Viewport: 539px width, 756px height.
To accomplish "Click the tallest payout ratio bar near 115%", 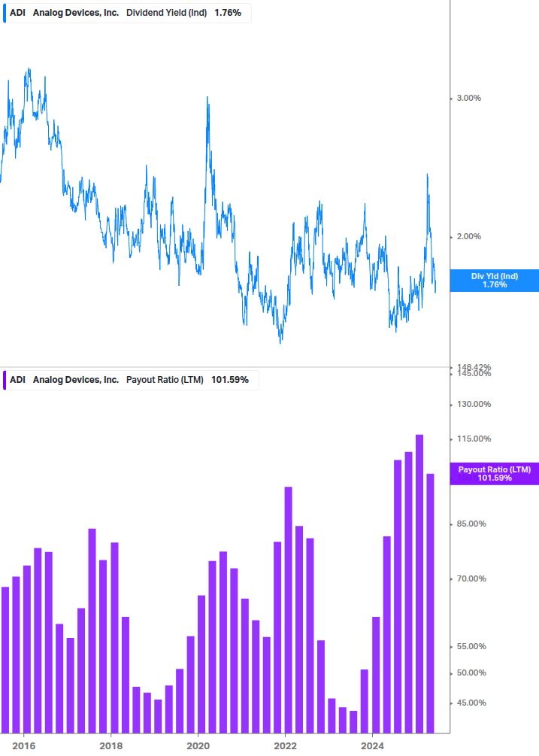I will (x=419, y=584).
